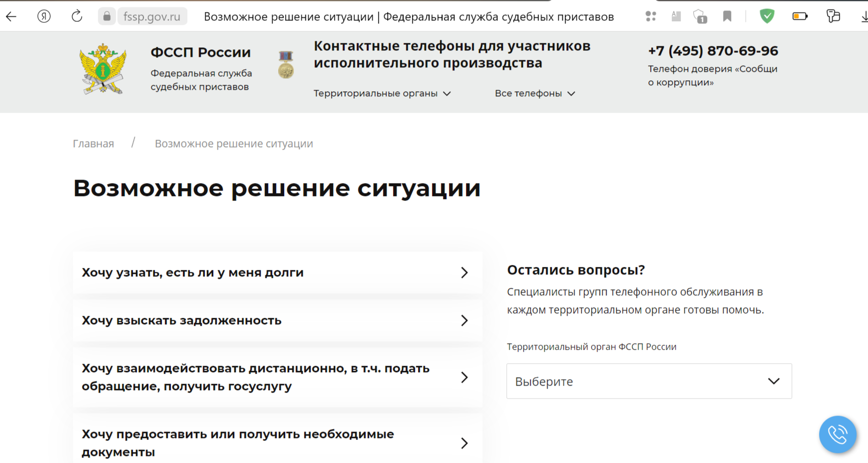Click the page title in browser bar
Image resolution: width=868 pixels, height=463 pixels.
409,16
